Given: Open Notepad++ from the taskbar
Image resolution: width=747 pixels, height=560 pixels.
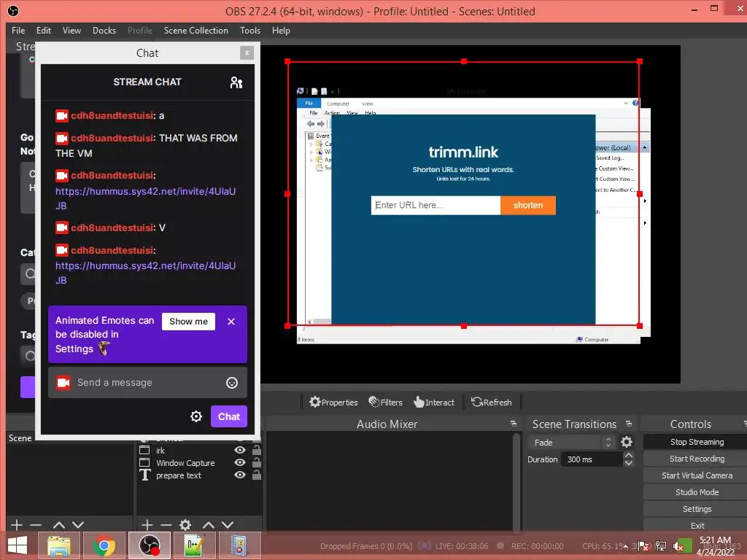Looking at the screenshot, I should 194,545.
